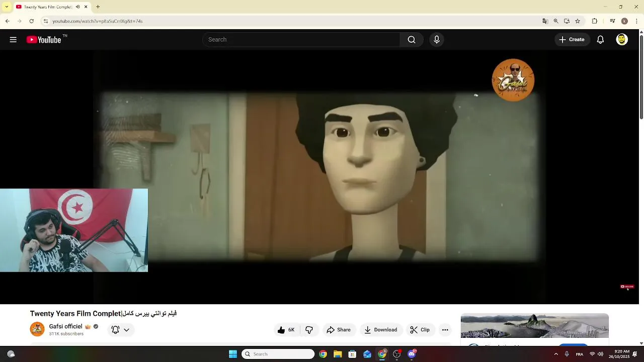Open the YouTube guide hamburger menu
644x362 pixels.
[x=13, y=40]
